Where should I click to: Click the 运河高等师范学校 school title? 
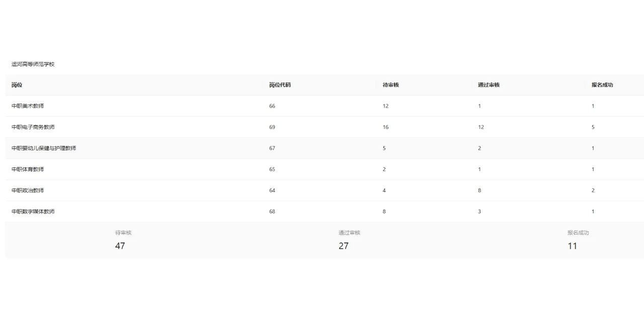(x=33, y=64)
